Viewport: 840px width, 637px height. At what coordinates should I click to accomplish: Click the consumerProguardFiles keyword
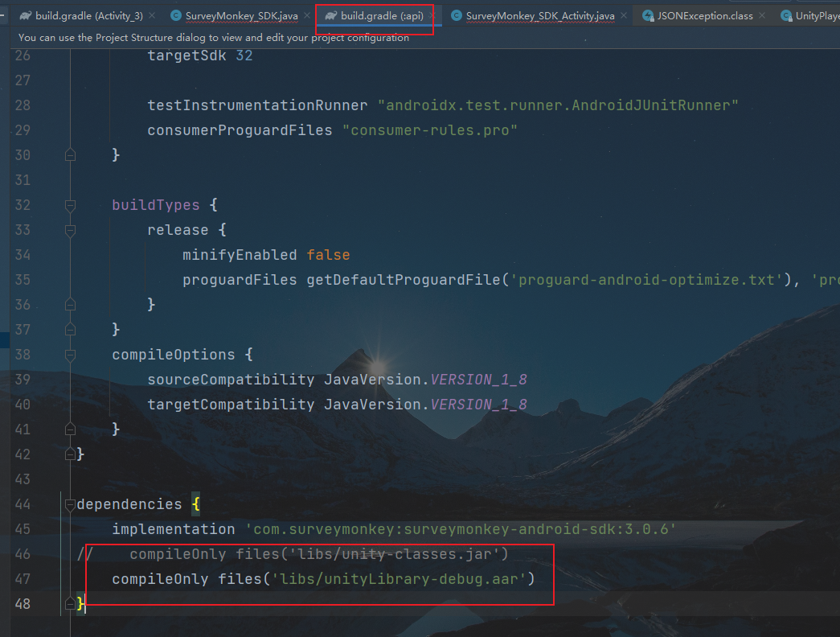(x=240, y=130)
